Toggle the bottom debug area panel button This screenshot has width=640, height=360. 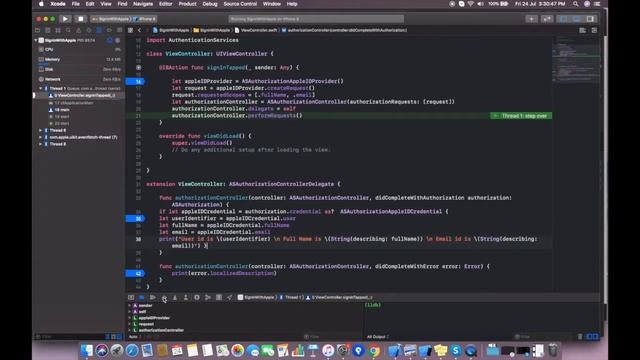[x=577, y=19]
